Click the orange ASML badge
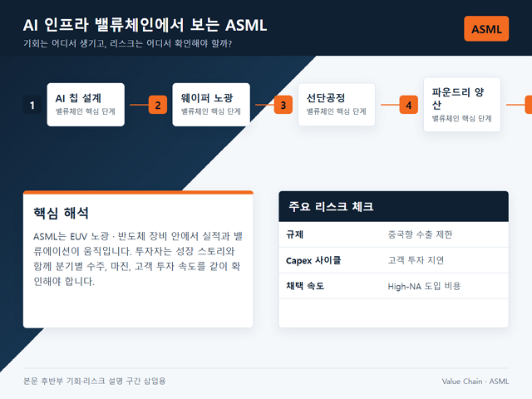This screenshot has width=532, height=399. pyautogui.click(x=486, y=29)
